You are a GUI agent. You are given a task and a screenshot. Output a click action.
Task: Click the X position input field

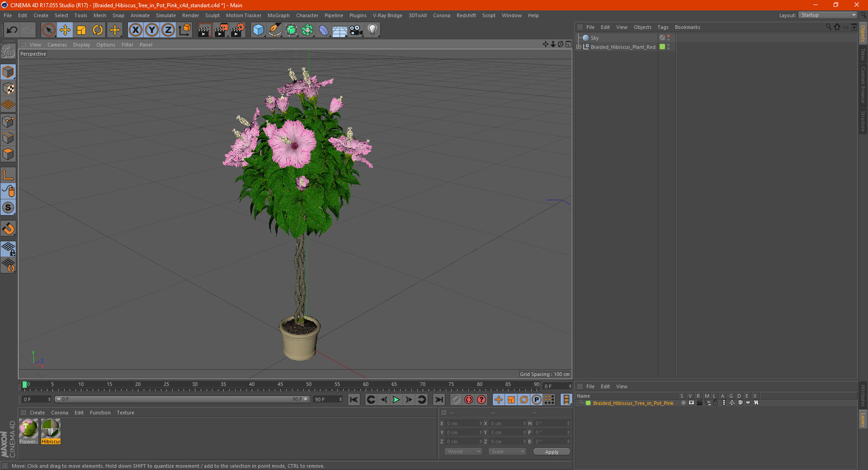pos(464,423)
